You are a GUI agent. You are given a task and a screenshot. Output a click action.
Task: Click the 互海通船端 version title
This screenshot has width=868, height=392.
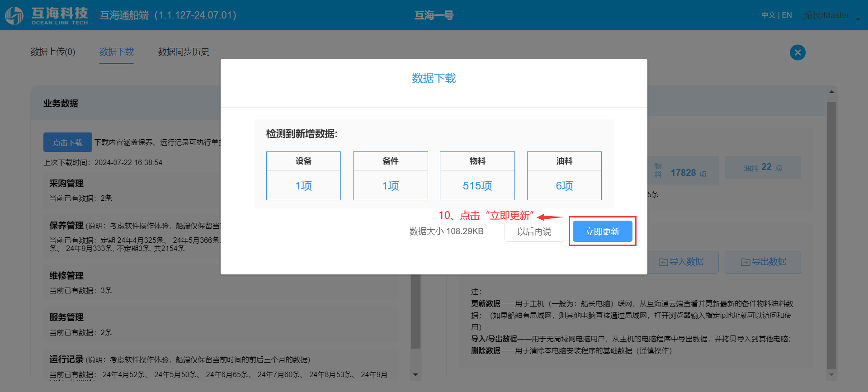[168, 15]
